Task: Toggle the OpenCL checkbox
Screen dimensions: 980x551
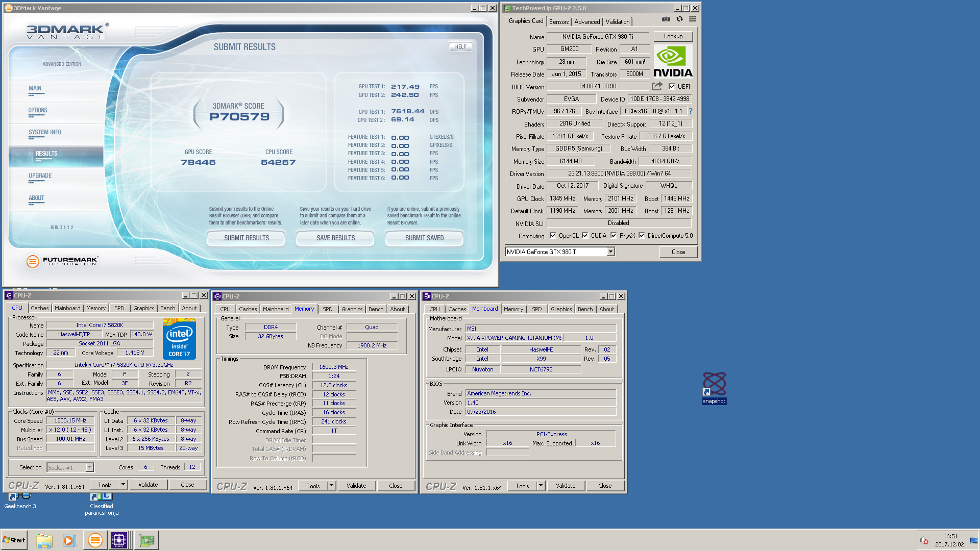Action: 553,236
